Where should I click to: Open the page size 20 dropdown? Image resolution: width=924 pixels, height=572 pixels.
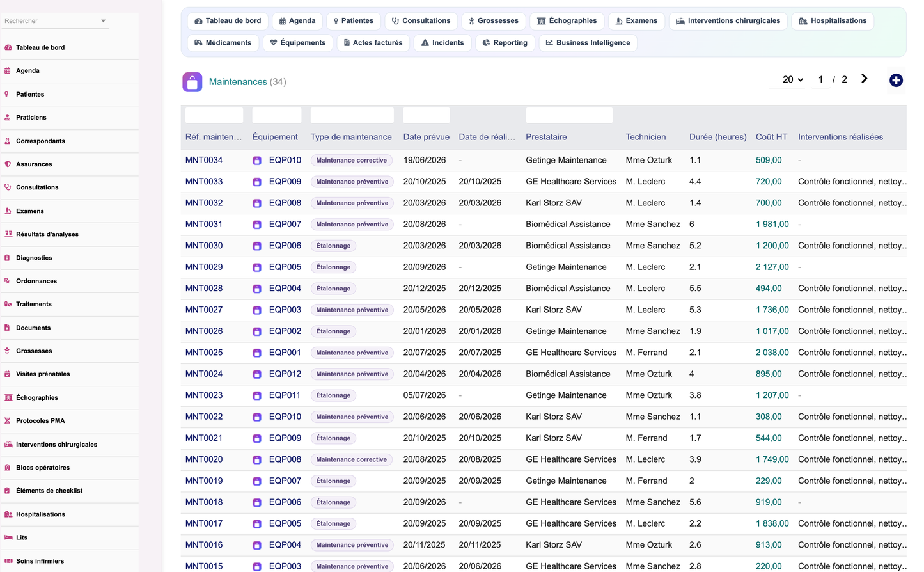pos(793,79)
